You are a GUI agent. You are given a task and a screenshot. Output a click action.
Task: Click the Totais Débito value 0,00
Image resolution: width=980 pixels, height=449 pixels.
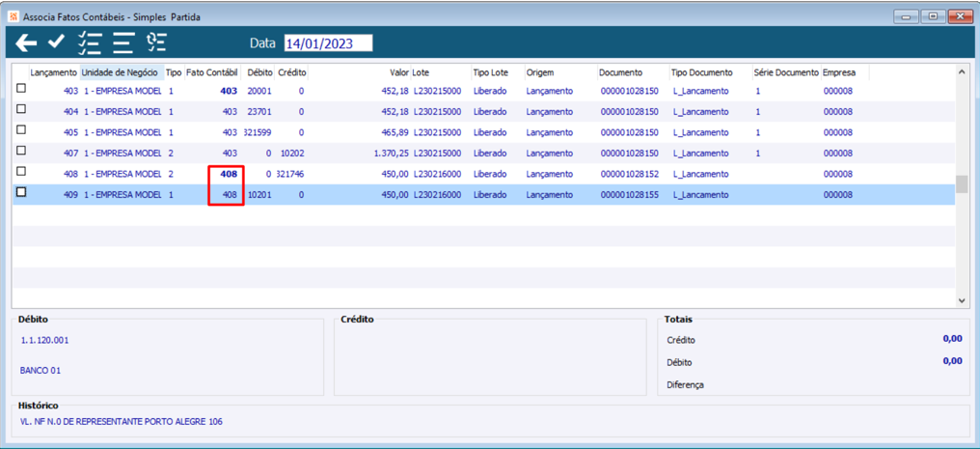[952, 361]
